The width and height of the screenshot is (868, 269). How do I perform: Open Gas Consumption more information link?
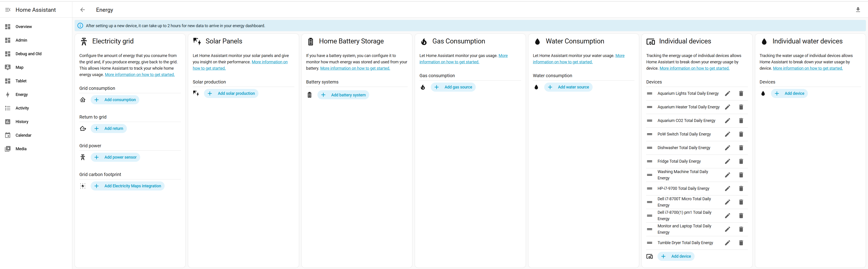tap(449, 62)
